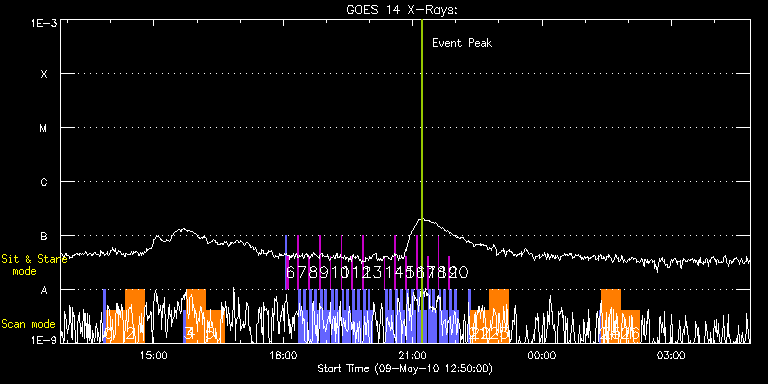Click the green Event Peak vertical line
This screenshot has width=768, height=384.
click(422, 181)
